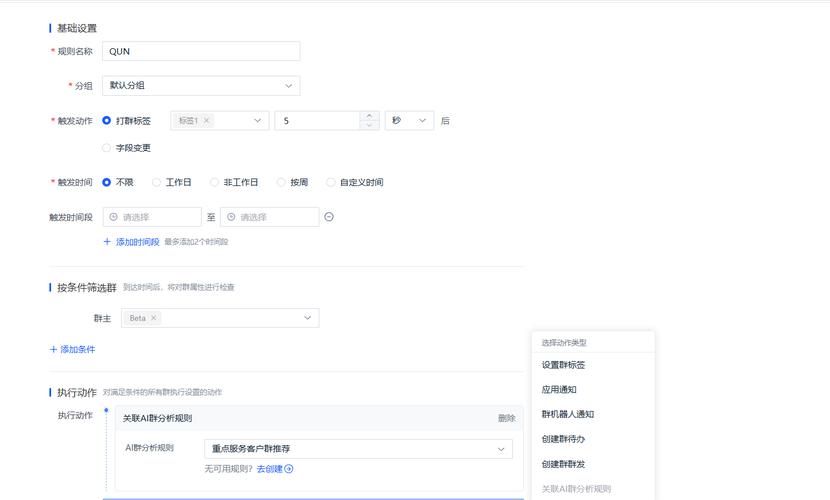This screenshot has width=830, height=500.
Task: Open the 群主 owner dropdown
Action: (x=220, y=318)
